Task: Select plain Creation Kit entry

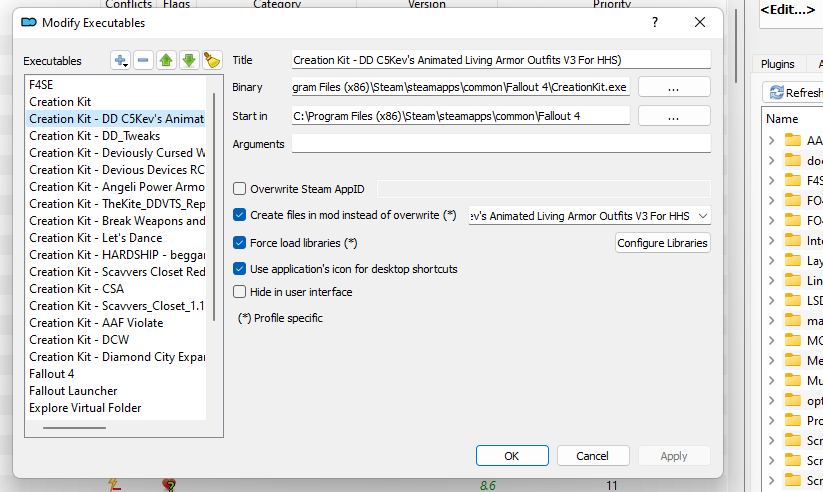Action: tap(115, 102)
